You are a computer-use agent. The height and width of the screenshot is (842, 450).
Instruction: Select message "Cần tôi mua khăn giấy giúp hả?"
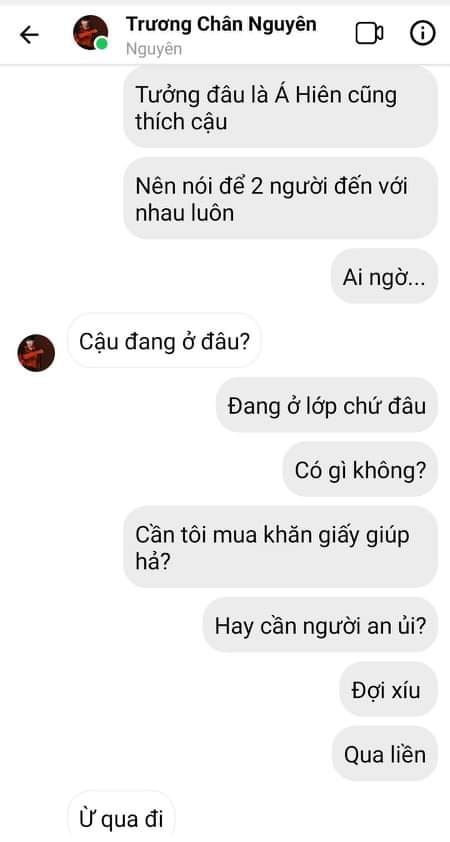coord(280,547)
